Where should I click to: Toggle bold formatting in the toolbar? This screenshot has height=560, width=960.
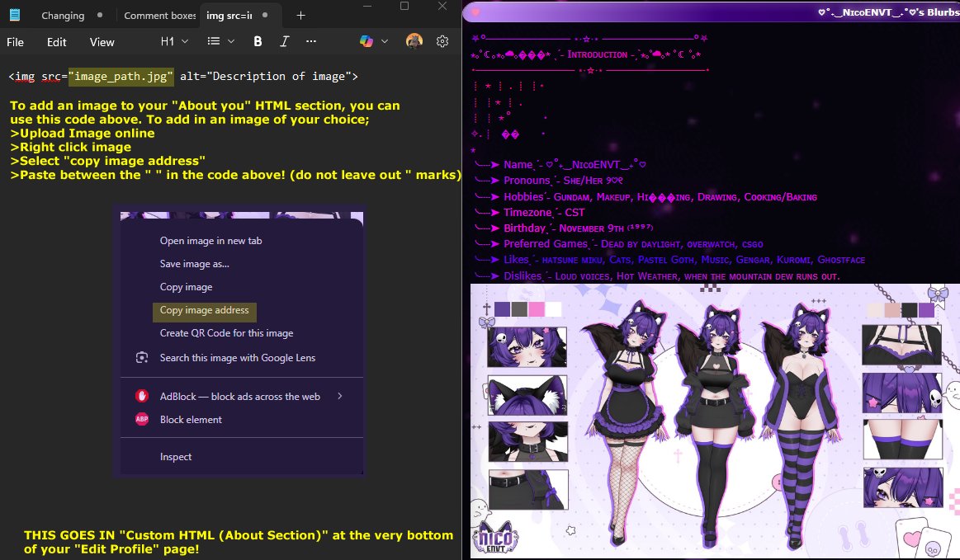coord(258,42)
